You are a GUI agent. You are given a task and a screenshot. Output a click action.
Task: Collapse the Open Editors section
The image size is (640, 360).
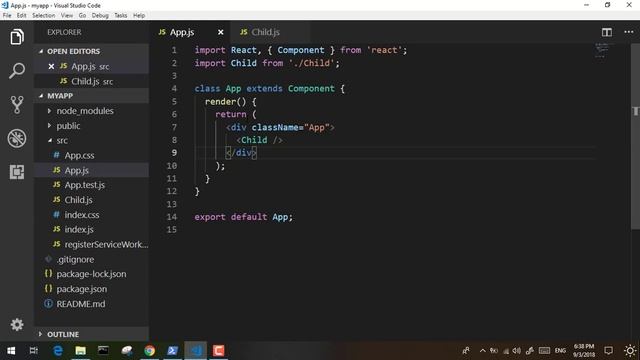[x=91, y=51]
